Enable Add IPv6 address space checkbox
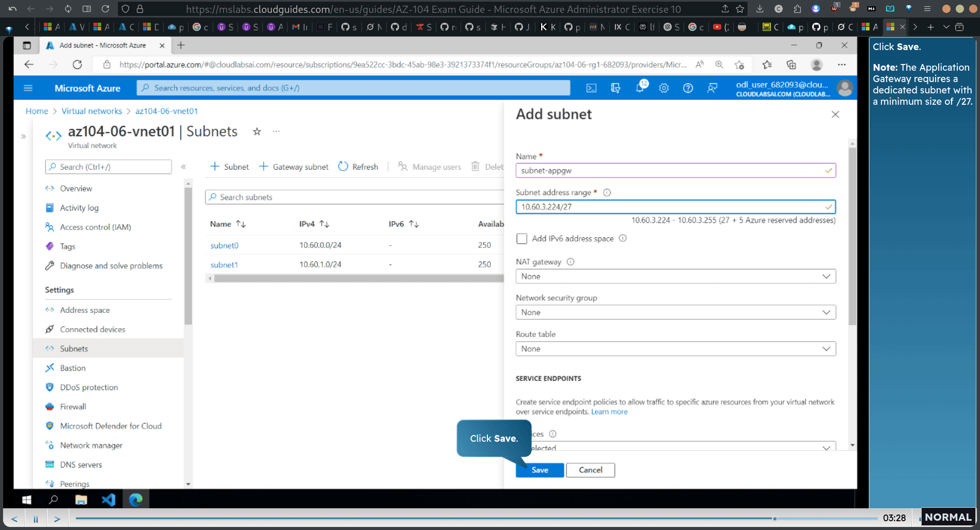Viewport: 980px width, 530px height. pyautogui.click(x=521, y=238)
